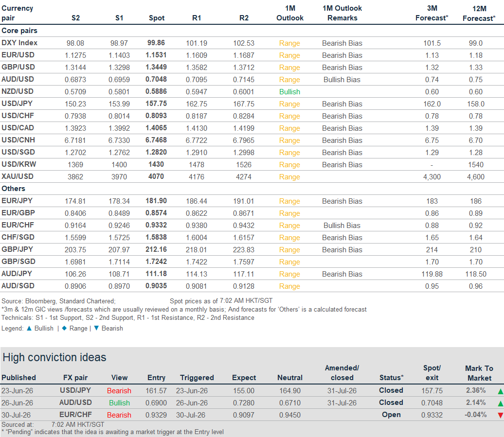
Task: Select the AUD/SGD Range outlook
Action: point(289,286)
